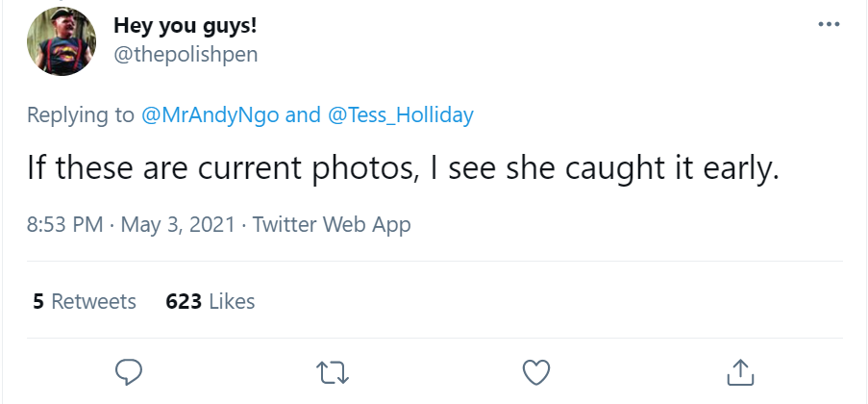Show who retweeted via the Retweets label

93,301
